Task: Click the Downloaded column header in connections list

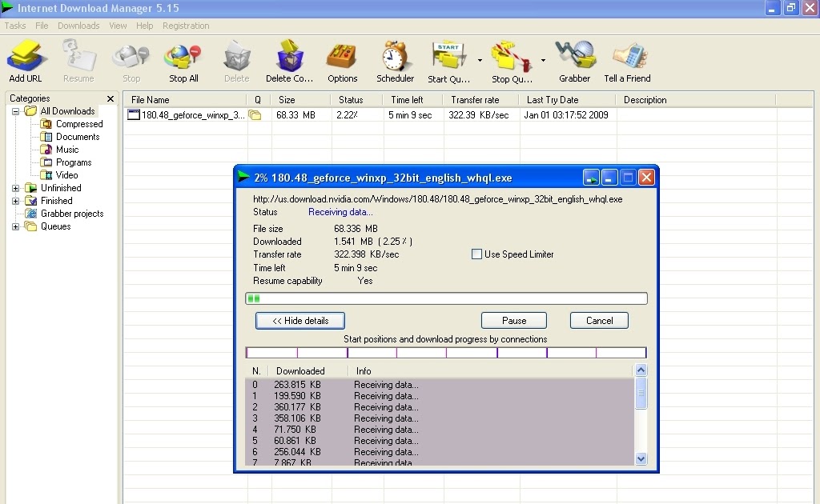Action: (307, 371)
